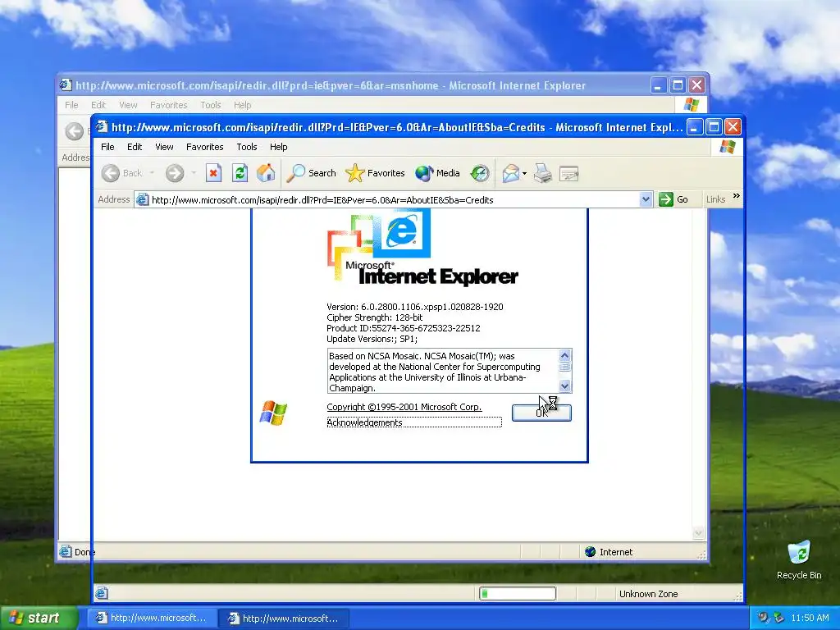Click the Version number text line

click(x=414, y=307)
